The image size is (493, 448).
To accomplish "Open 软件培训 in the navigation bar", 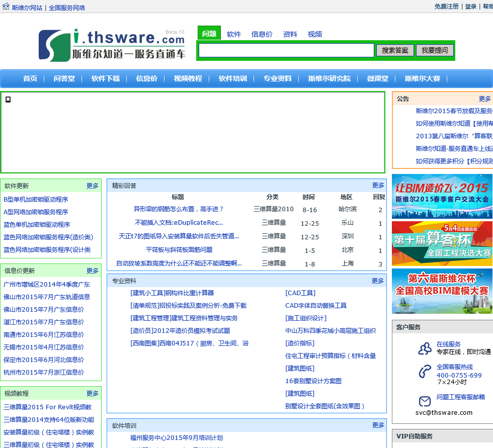I will [232, 78].
